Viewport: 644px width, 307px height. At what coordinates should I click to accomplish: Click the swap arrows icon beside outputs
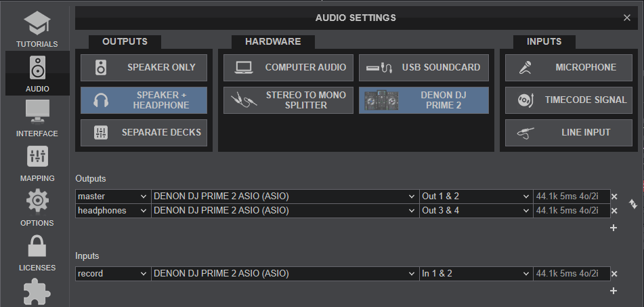coord(633,203)
